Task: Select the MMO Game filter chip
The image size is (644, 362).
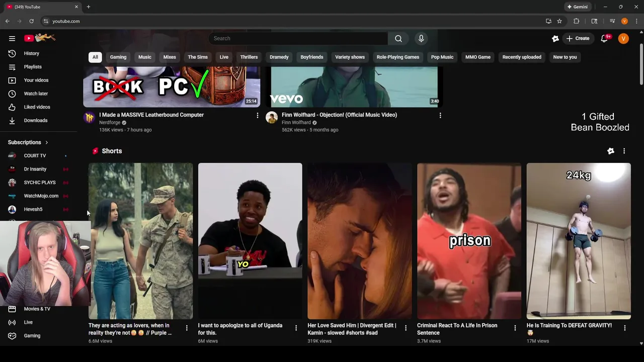Action: [x=478, y=57]
